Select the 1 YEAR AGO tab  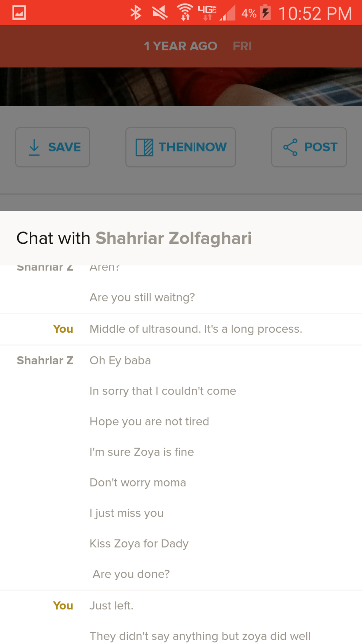180,46
